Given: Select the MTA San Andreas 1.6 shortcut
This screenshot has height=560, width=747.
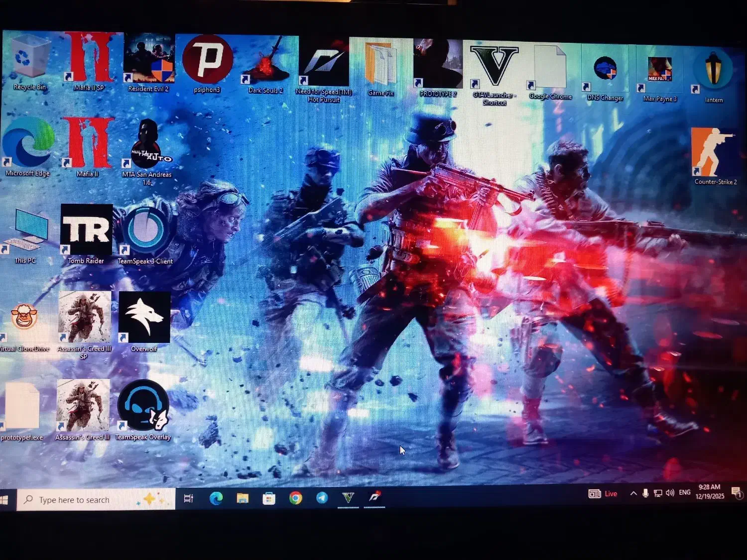Looking at the screenshot, I should [147, 145].
